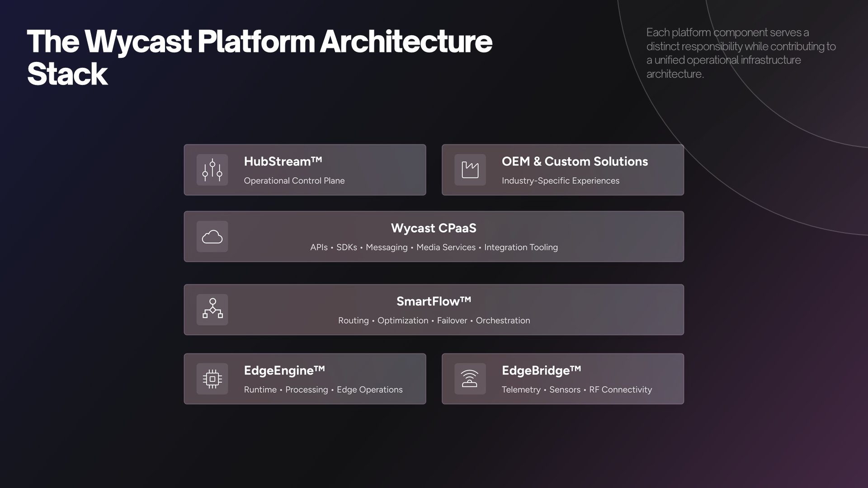Click the OEM & Custom Solutions factory icon

pyautogui.click(x=470, y=170)
